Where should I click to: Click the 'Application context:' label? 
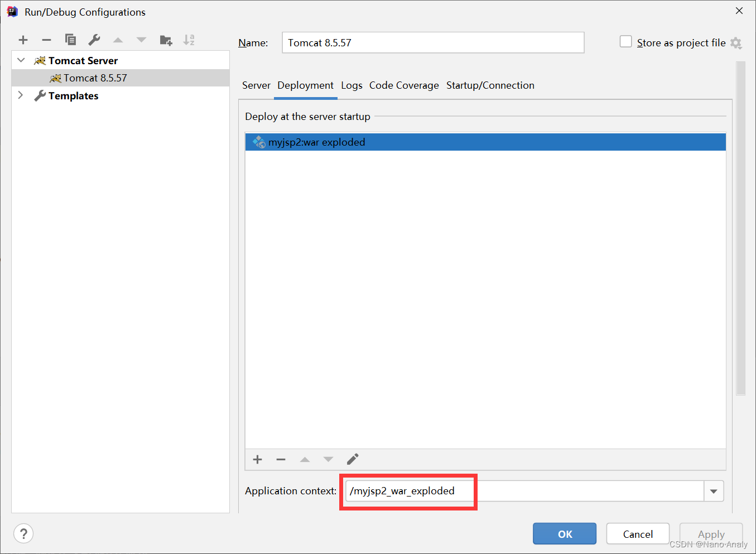click(x=291, y=491)
